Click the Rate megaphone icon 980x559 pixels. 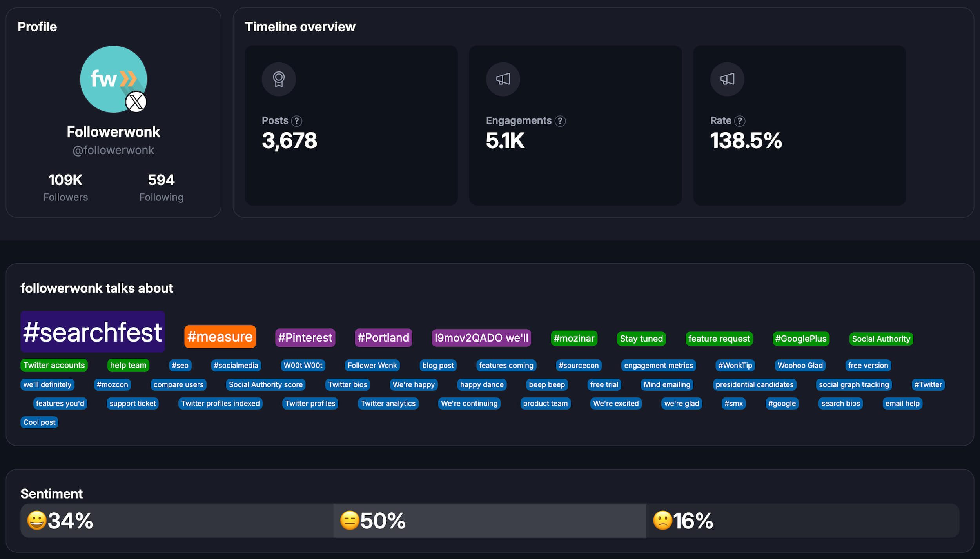pyautogui.click(x=727, y=79)
